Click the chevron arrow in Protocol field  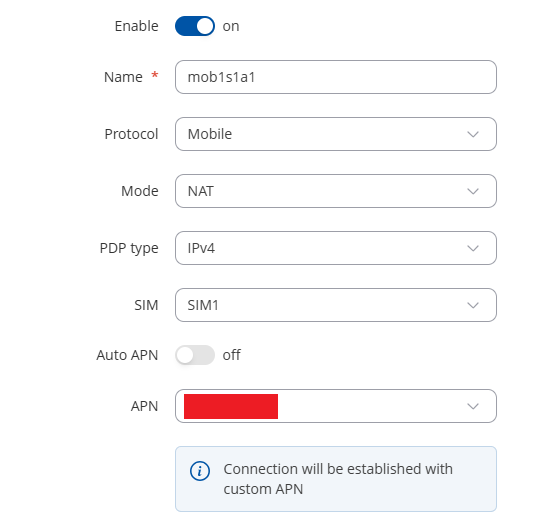tap(473, 134)
